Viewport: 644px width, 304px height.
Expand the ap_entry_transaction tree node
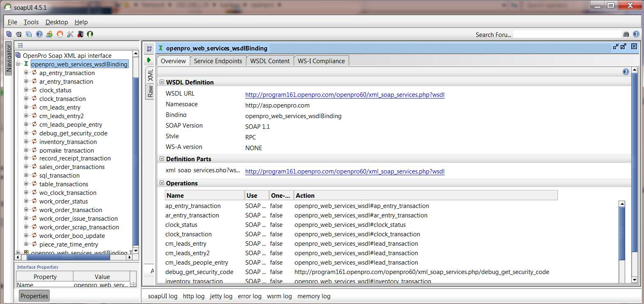pos(26,73)
